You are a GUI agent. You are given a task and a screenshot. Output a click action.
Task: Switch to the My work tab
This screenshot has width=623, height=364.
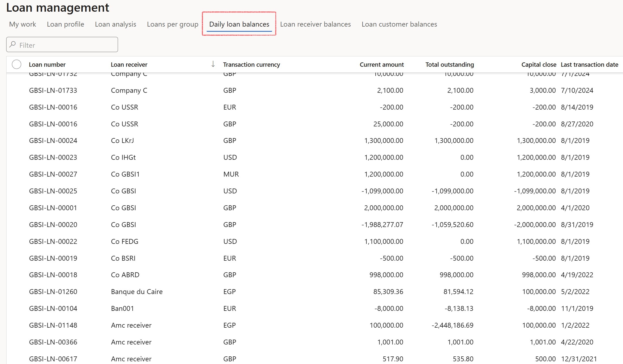point(22,24)
